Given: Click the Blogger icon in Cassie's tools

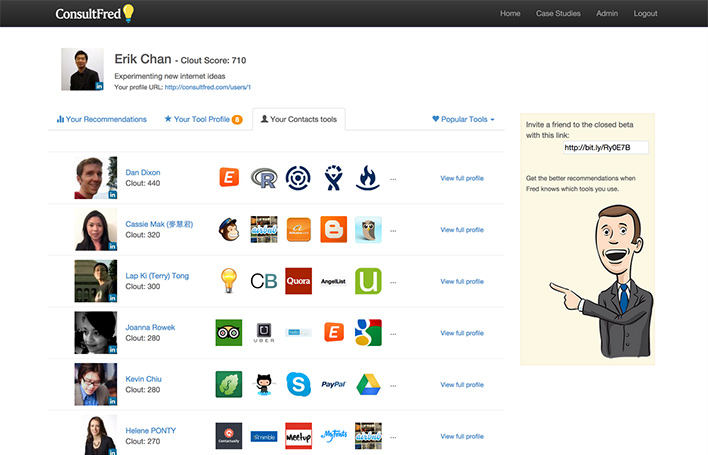Looking at the screenshot, I should point(334,229).
